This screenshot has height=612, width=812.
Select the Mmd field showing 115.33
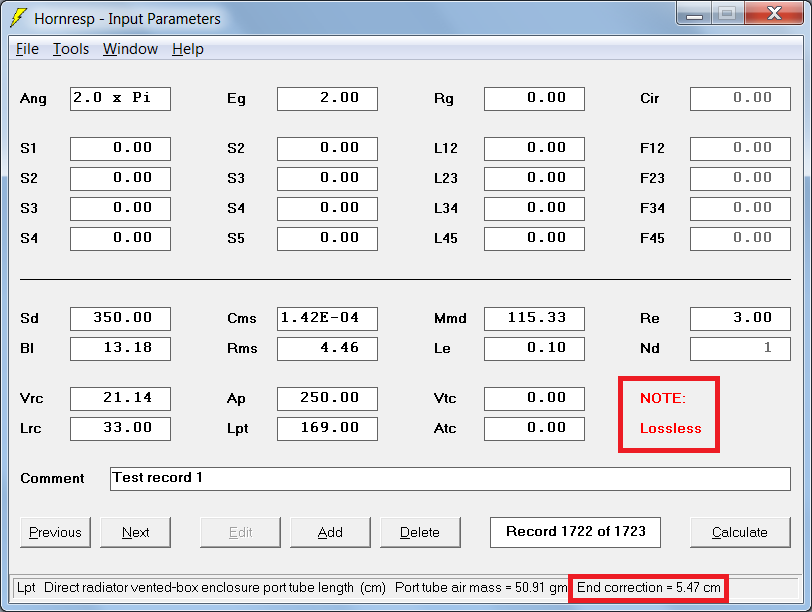[x=534, y=318]
